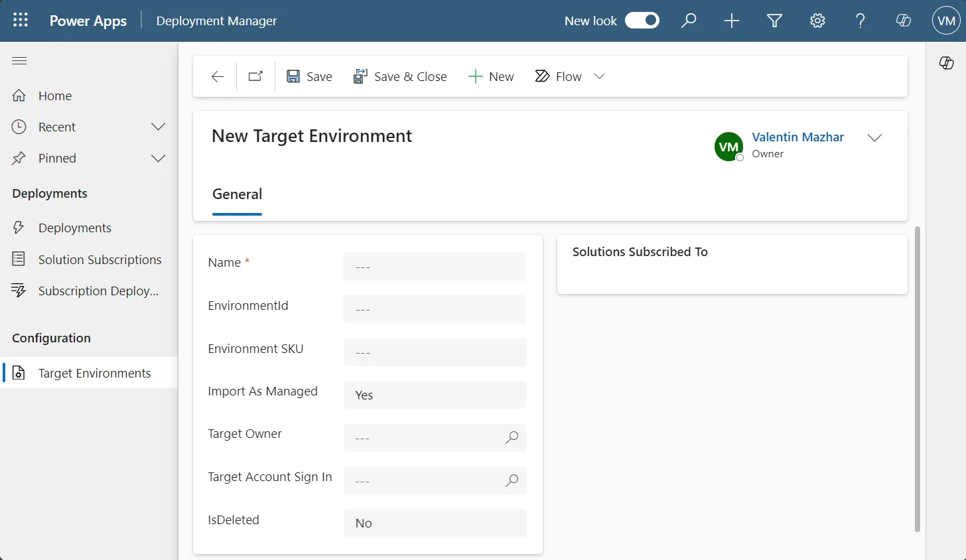Click Solutions Subscribed To heading
Viewport: 966px width, 560px height.
click(x=640, y=251)
